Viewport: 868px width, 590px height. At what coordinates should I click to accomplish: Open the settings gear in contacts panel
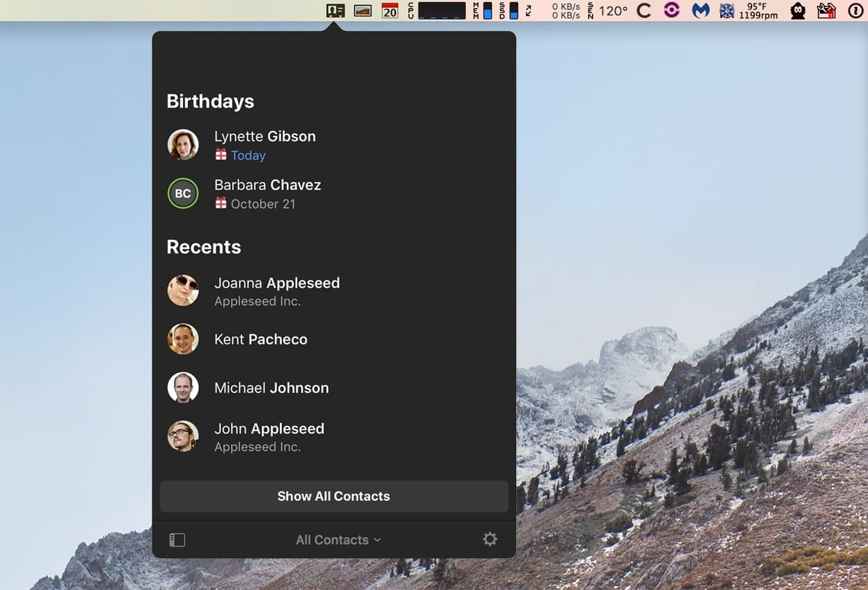tap(490, 539)
